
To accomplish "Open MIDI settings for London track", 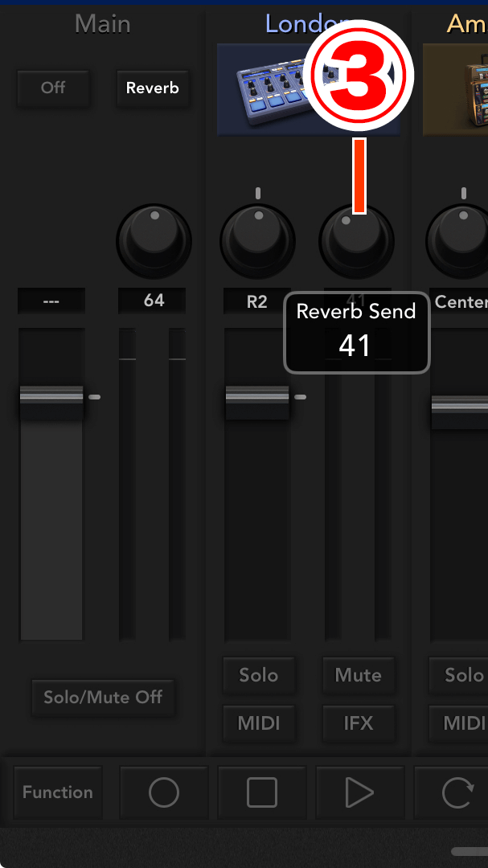I will click(259, 723).
